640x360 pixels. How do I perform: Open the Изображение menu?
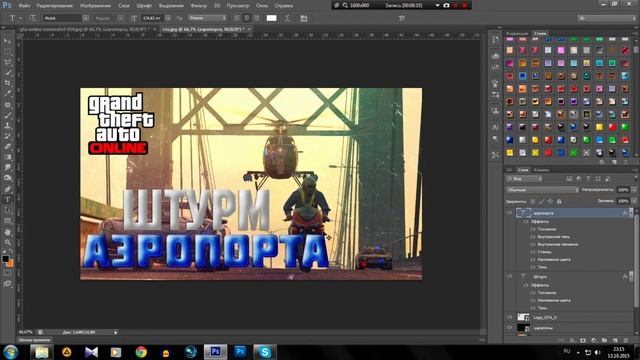(96, 6)
